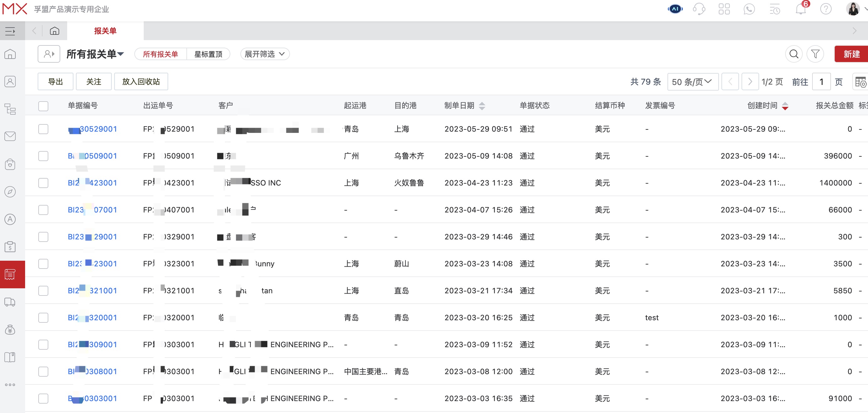Open the AI assistant icon
This screenshot has height=413, width=868.
click(675, 9)
